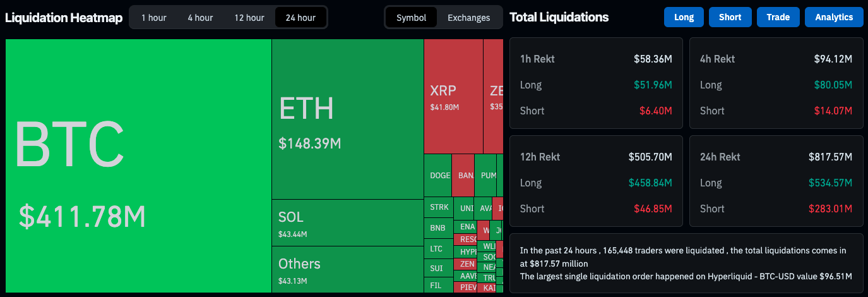Switch heatmap view to Symbol

pyautogui.click(x=412, y=18)
